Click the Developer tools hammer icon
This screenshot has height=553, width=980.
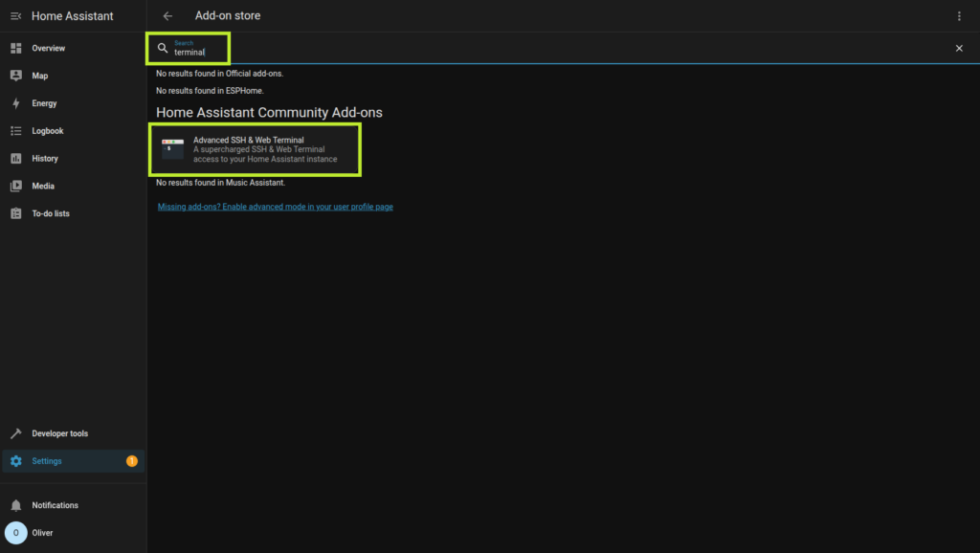[16, 433]
